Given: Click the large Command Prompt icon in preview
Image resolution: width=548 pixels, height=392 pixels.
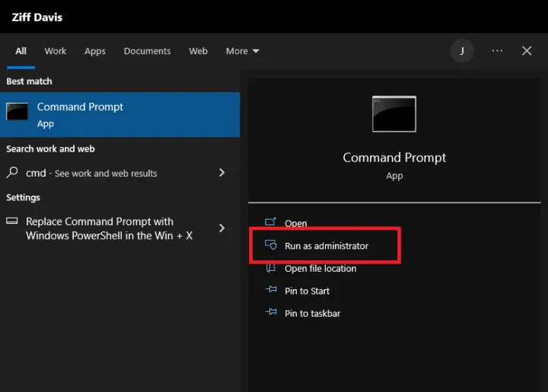Looking at the screenshot, I should 393,114.
